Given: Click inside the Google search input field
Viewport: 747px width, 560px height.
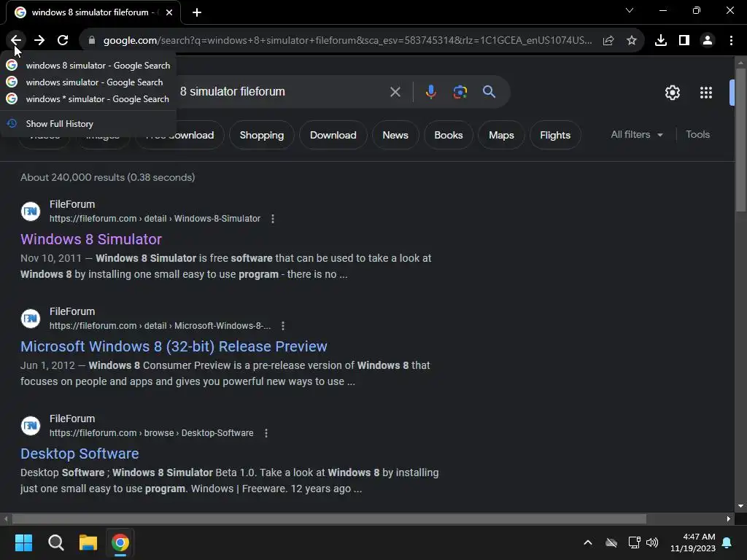Looking at the screenshot, I should [281, 92].
